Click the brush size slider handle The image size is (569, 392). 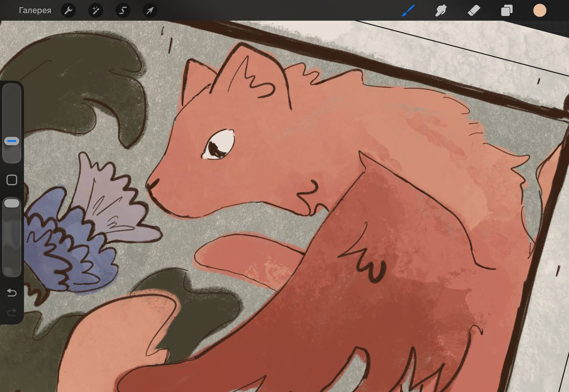(12, 141)
